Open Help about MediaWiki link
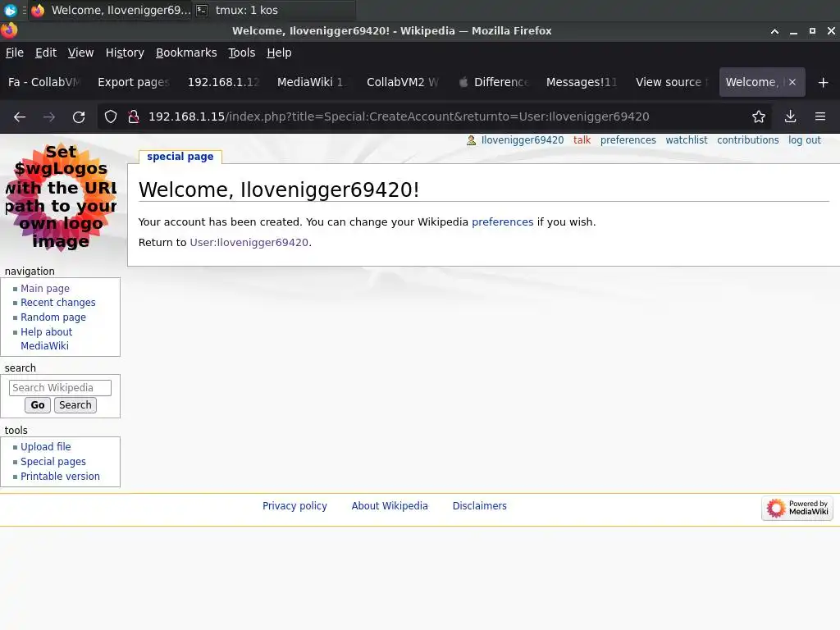Screen dimensions: 840x630 point(46,339)
